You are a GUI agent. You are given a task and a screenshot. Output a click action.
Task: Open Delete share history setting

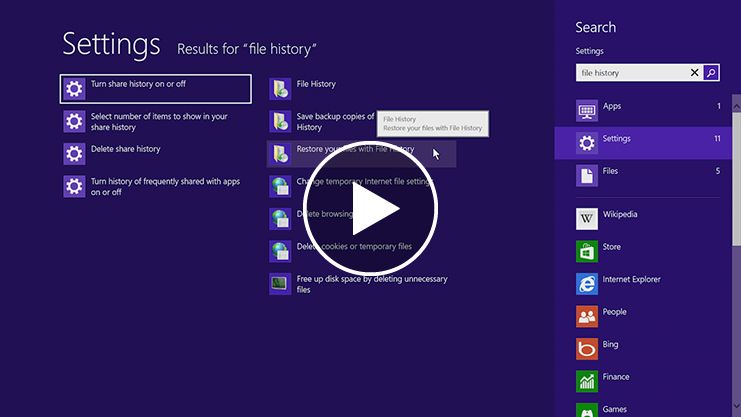coord(125,152)
